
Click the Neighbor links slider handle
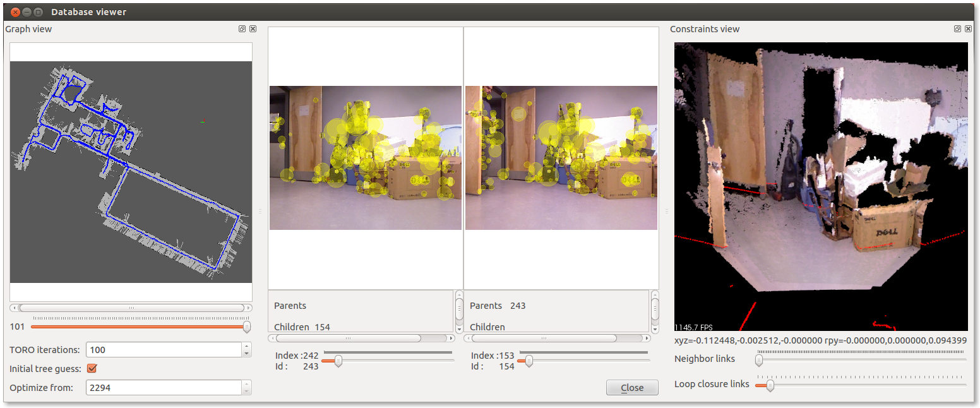[x=759, y=360]
